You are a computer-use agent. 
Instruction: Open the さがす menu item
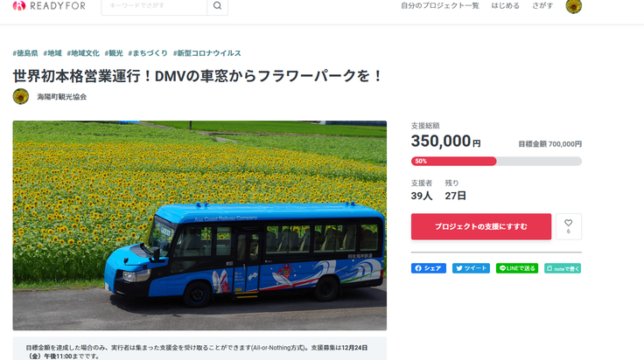(542, 6)
